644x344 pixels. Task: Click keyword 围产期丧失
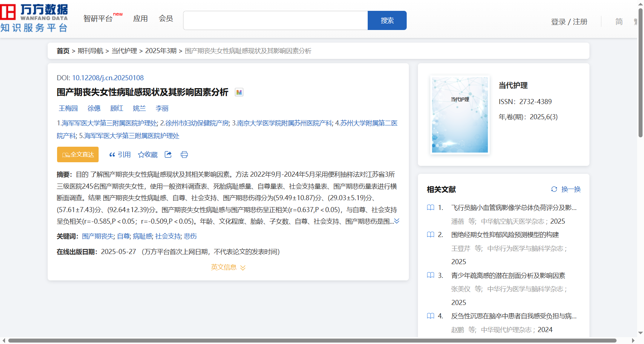pyautogui.click(x=98, y=236)
